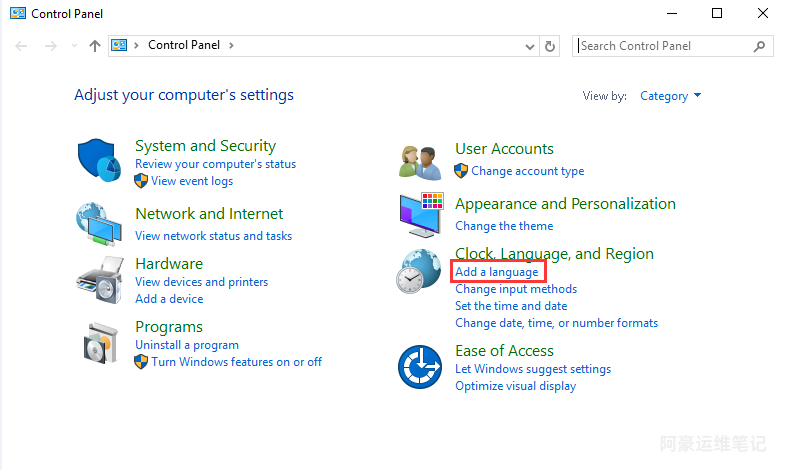Open the recent locations dropdown arrow
This screenshot has height=470, width=786.
pos(75,46)
